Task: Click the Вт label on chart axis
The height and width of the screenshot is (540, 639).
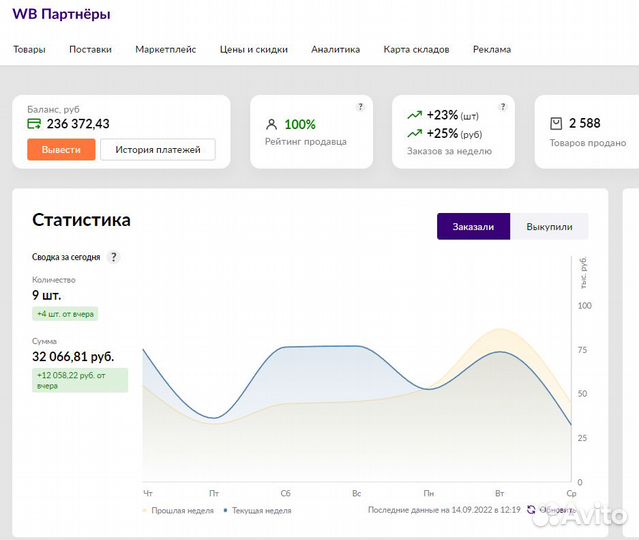Action: pos(500,494)
